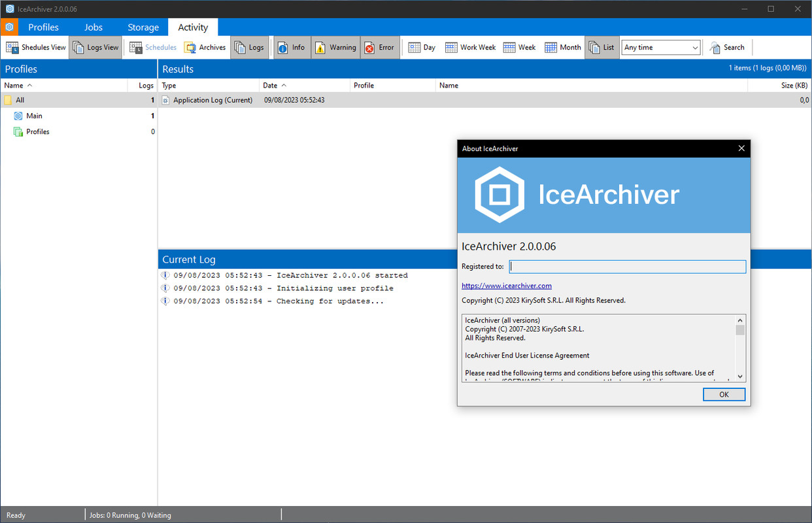Viewport: 812px width, 523px height.
Task: Sort the Profiles panel by Logs column
Action: click(143, 86)
